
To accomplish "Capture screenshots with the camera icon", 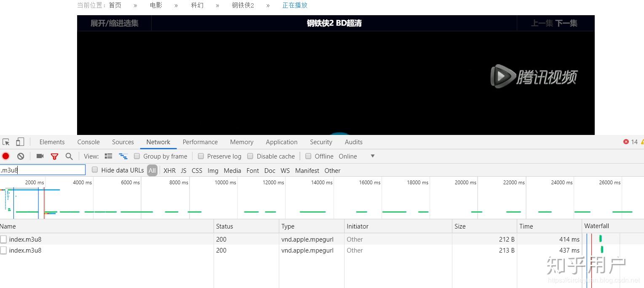I will pyautogui.click(x=40, y=156).
